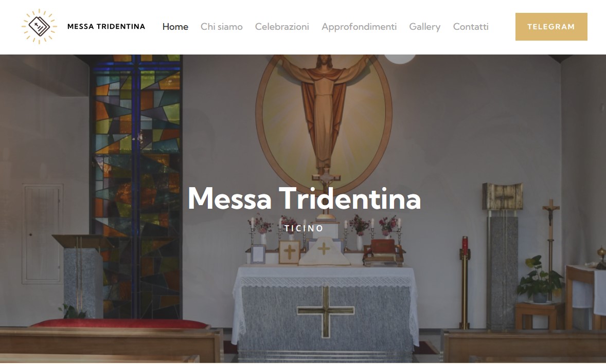The height and width of the screenshot is (364, 606).
Task: Click the gold cross on the altar front
Action: (x=326, y=311)
